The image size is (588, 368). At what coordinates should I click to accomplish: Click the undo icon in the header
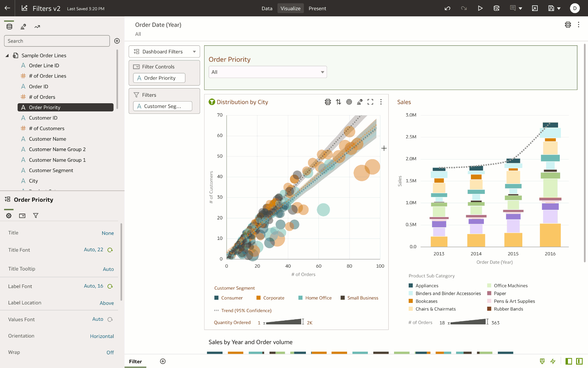[447, 8]
